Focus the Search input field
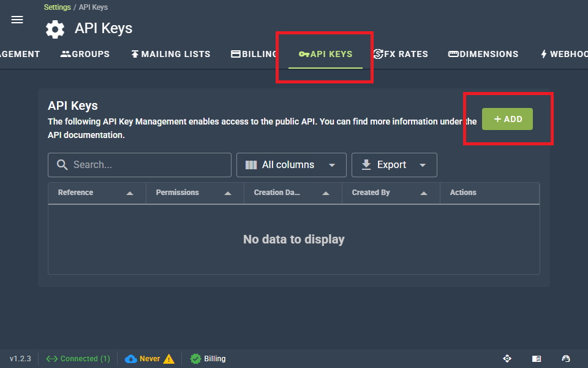This screenshot has height=368, width=588. (x=140, y=165)
